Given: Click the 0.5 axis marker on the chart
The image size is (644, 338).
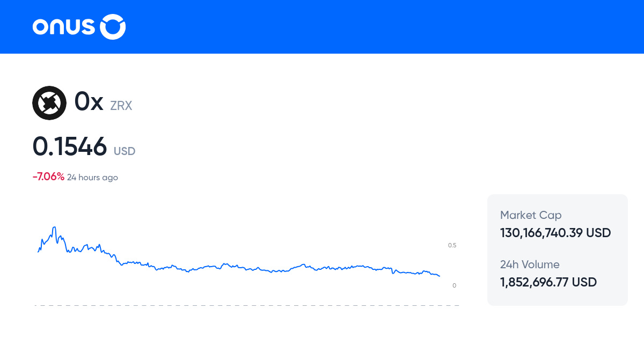Looking at the screenshot, I should (452, 245).
